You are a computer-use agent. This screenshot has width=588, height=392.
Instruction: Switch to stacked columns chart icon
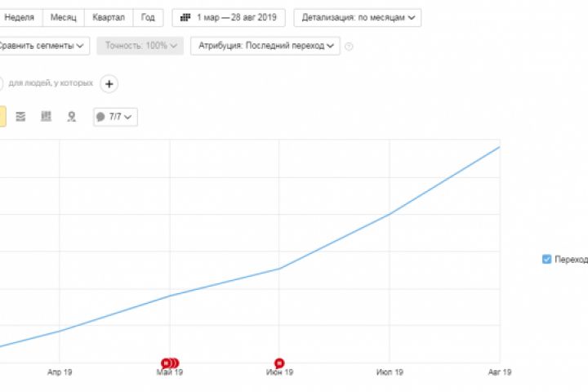46,117
